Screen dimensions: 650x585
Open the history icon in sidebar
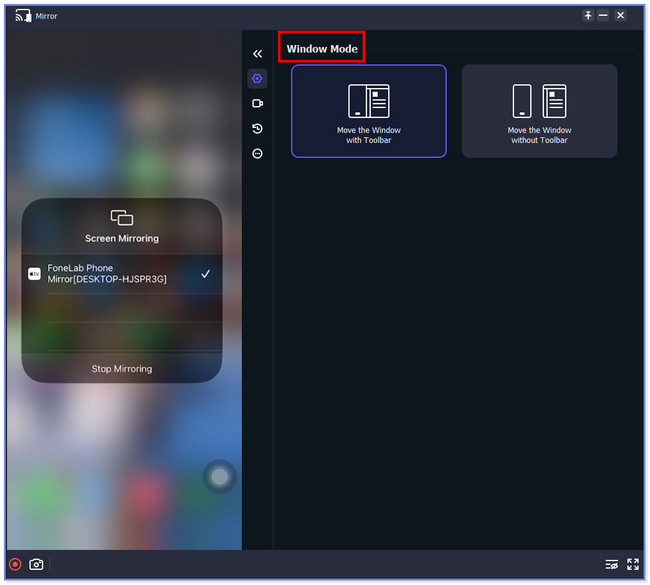point(257,129)
